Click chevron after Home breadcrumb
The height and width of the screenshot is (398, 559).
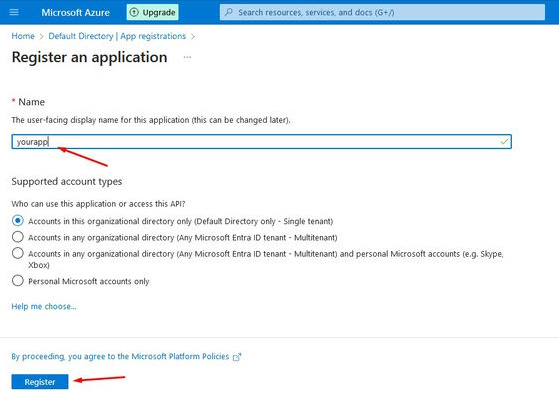pyautogui.click(x=41, y=36)
